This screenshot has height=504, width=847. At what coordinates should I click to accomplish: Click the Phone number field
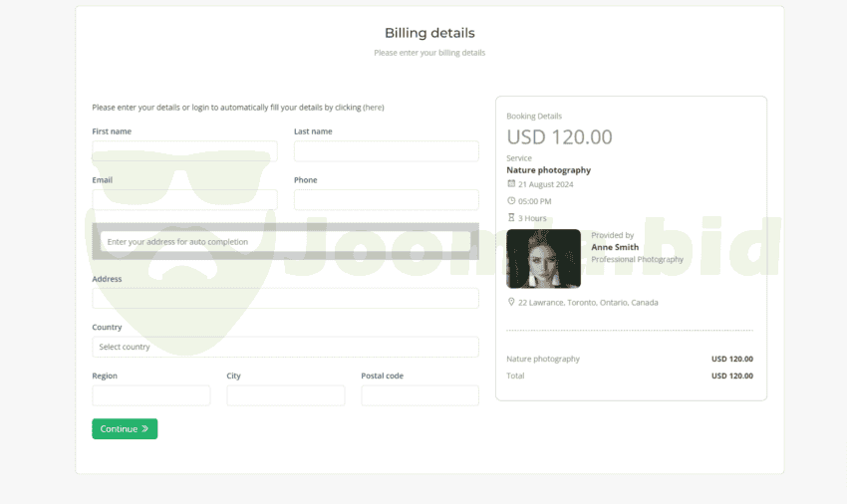pos(386,200)
